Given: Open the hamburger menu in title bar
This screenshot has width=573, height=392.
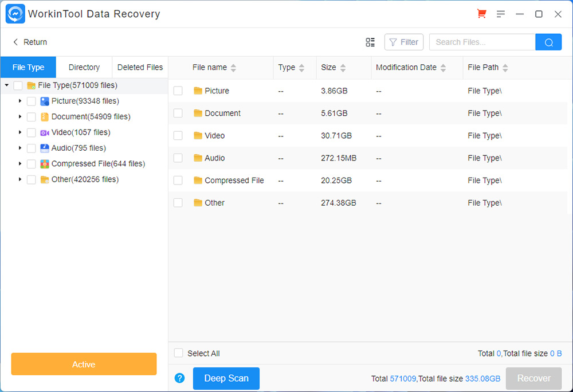Looking at the screenshot, I should click(501, 14).
